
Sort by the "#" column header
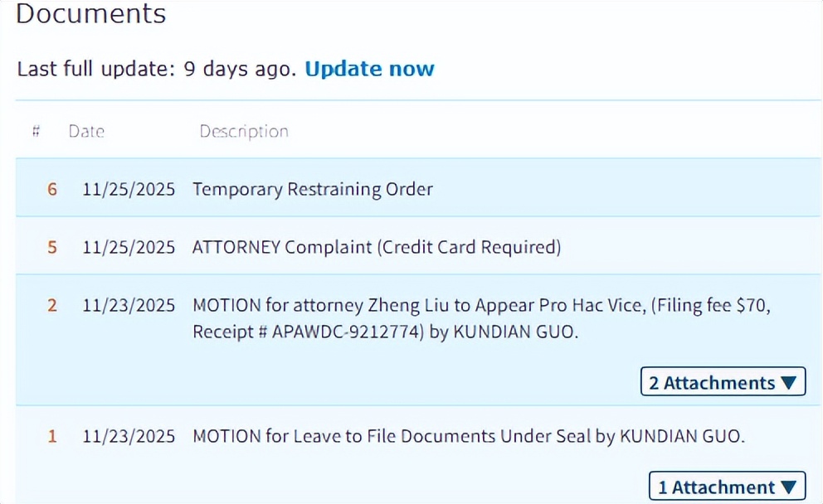coord(37,131)
